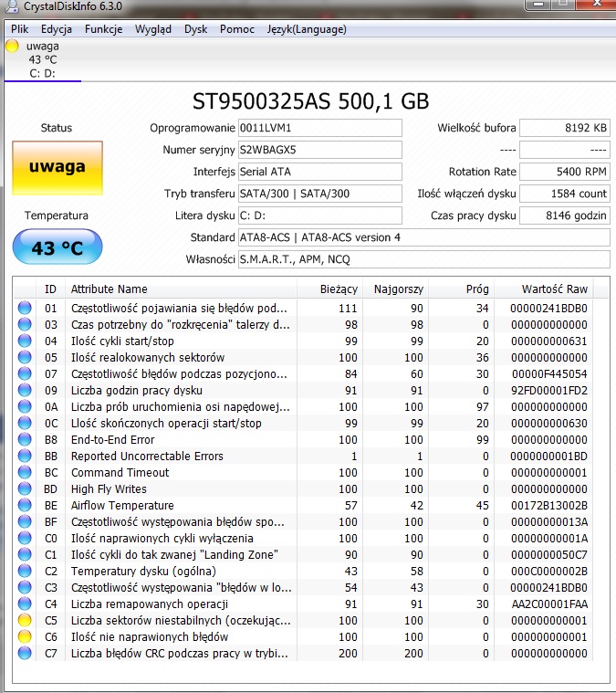
Task: Select the Liczba godzin pracy dysku attribute name
Action: pos(137,390)
